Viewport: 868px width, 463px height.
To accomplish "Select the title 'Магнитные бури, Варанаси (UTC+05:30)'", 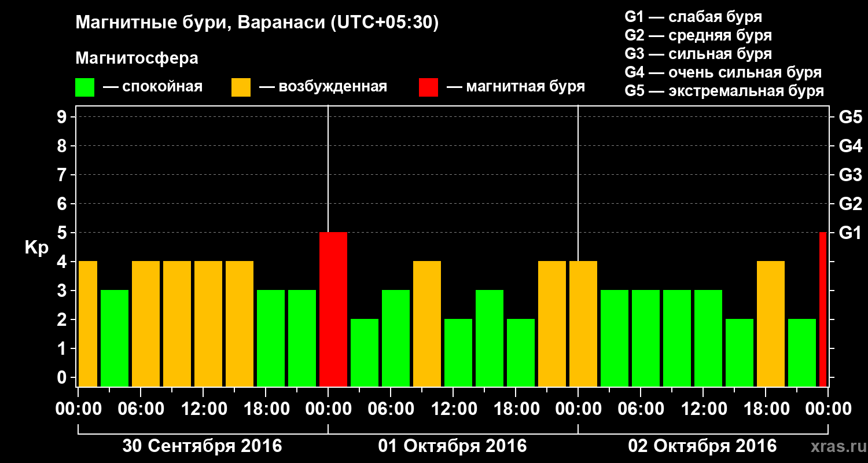I will coord(257,23).
